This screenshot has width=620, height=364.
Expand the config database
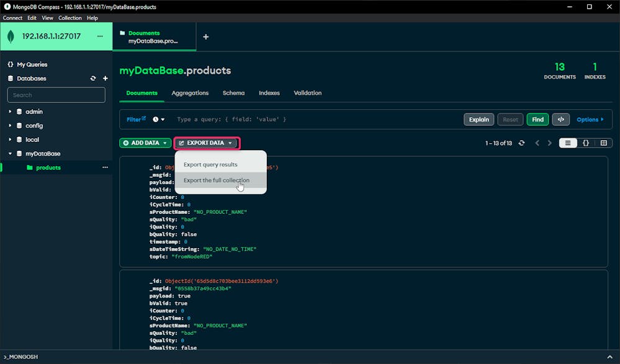tap(10, 125)
